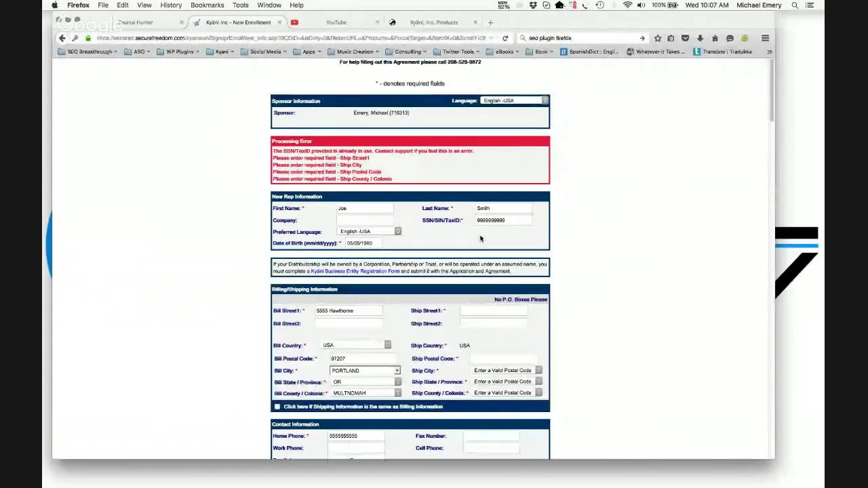Save to Pocket icon in toolbar
This screenshot has height=488, width=868.
tap(686, 38)
